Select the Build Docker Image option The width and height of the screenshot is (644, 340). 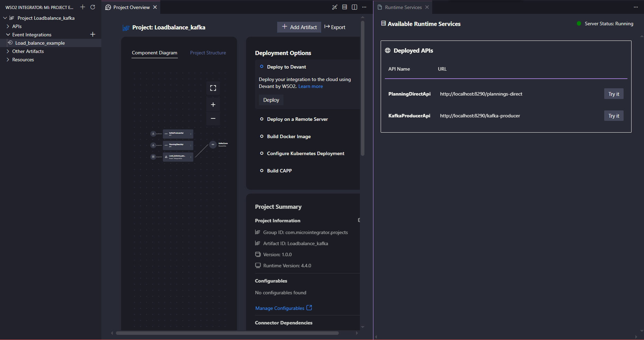click(289, 136)
